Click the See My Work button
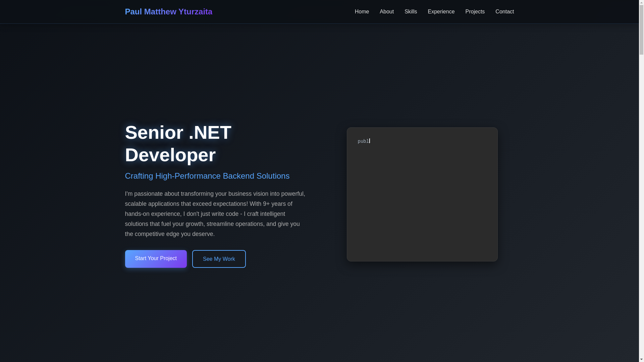Screen dimensions: 644x362 (219, 259)
